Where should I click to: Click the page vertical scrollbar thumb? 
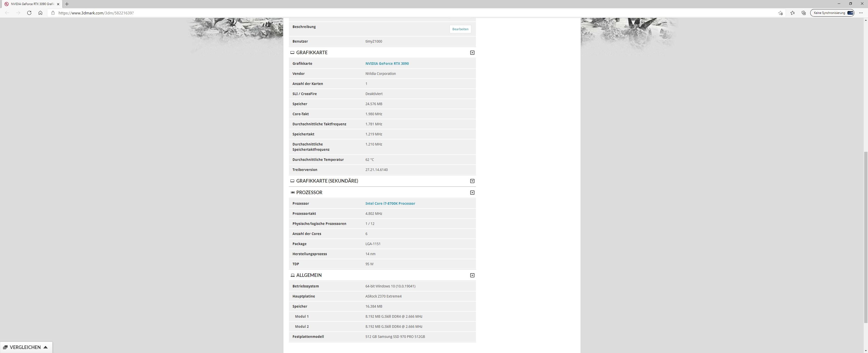point(866,237)
